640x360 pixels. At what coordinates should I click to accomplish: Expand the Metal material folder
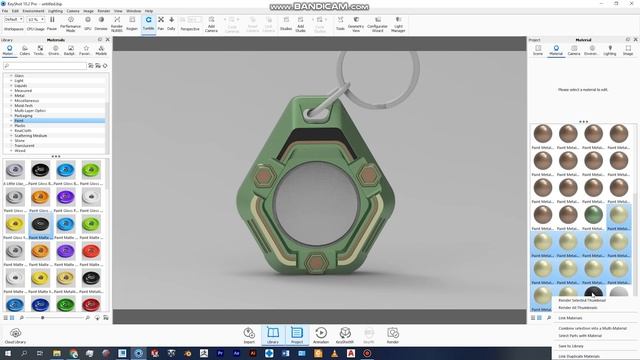tap(11, 96)
